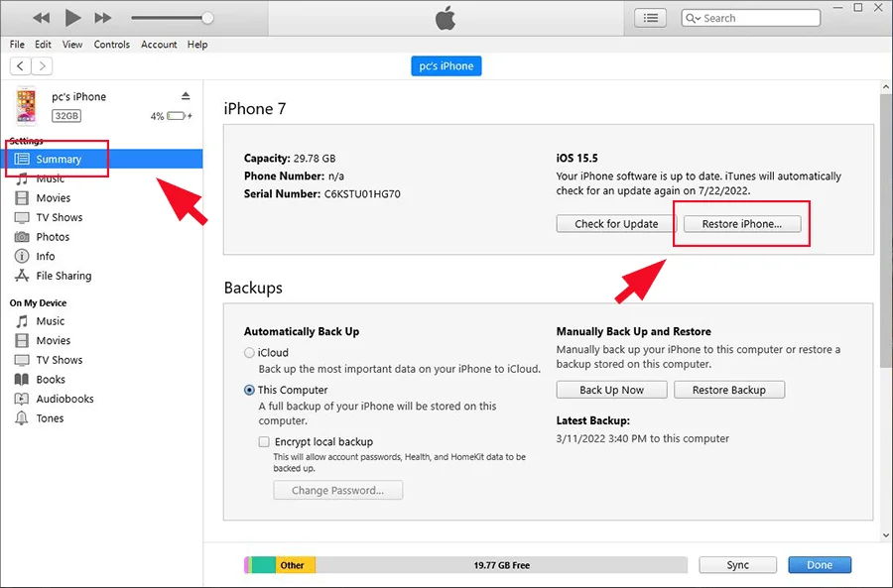Open the Account menu
This screenshot has height=588, width=893.
point(159,45)
